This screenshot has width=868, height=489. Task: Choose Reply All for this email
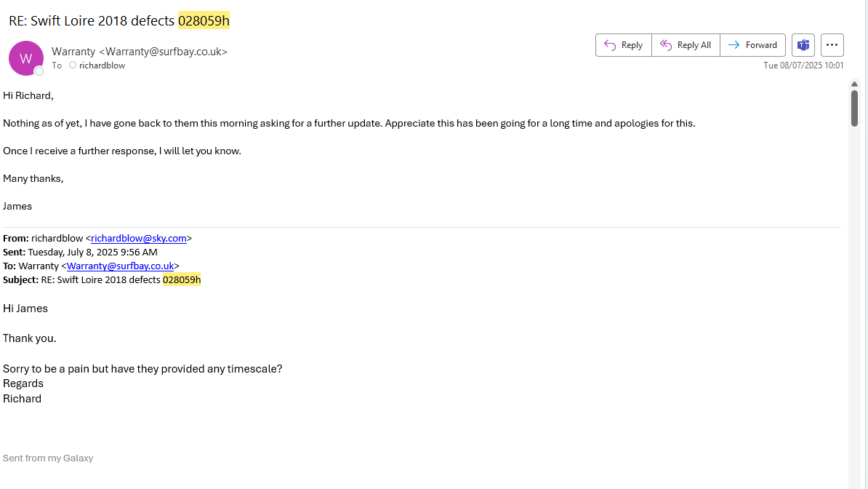(686, 45)
